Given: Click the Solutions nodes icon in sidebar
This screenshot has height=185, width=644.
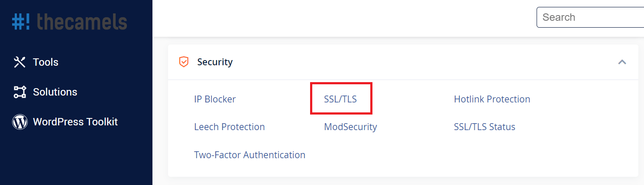Looking at the screenshot, I should [20, 92].
